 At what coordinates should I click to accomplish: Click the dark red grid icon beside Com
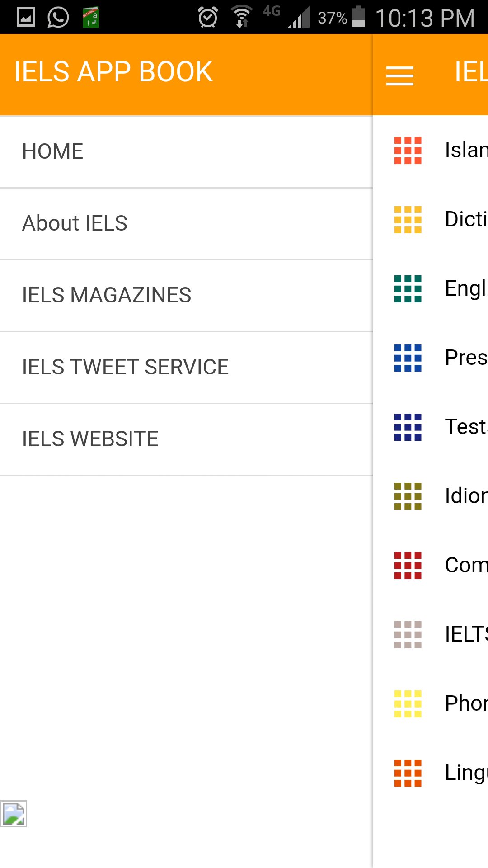[408, 566]
